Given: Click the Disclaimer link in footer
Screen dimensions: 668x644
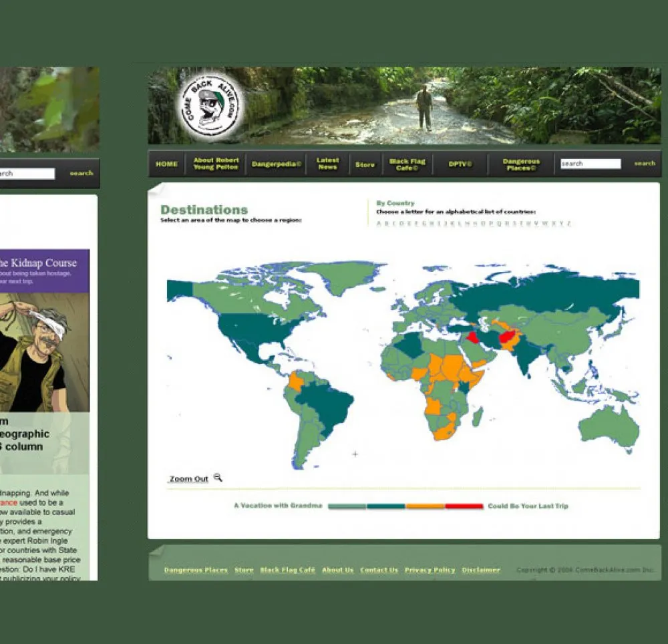Looking at the screenshot, I should point(481,570).
